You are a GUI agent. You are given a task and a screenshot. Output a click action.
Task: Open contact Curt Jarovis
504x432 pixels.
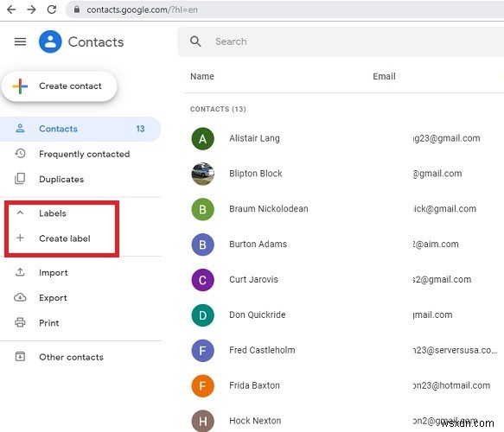tap(253, 280)
